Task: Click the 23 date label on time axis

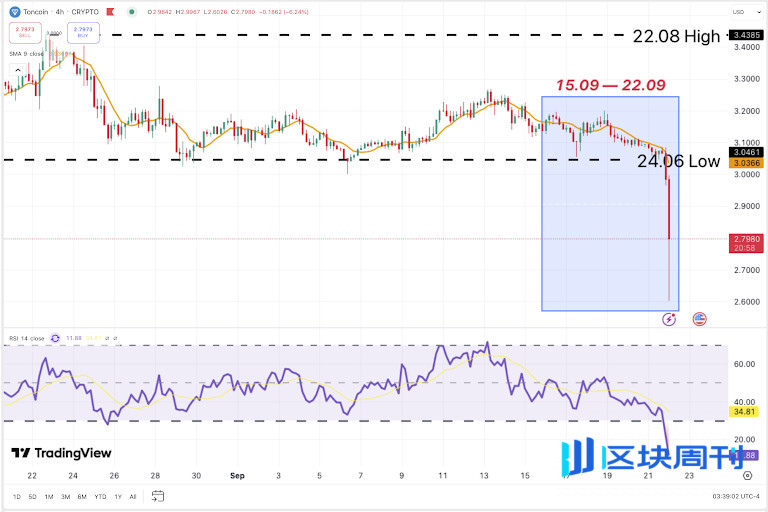Action: point(689,476)
